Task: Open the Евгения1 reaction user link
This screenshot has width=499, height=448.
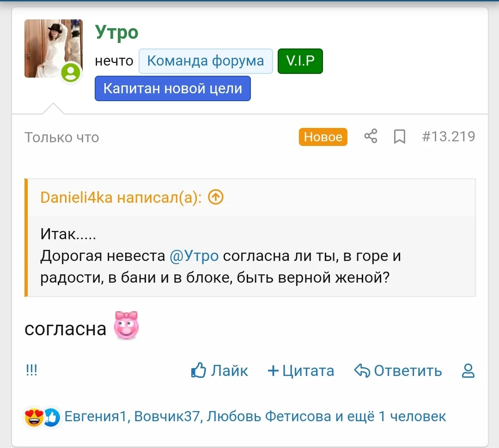Action: (x=95, y=417)
